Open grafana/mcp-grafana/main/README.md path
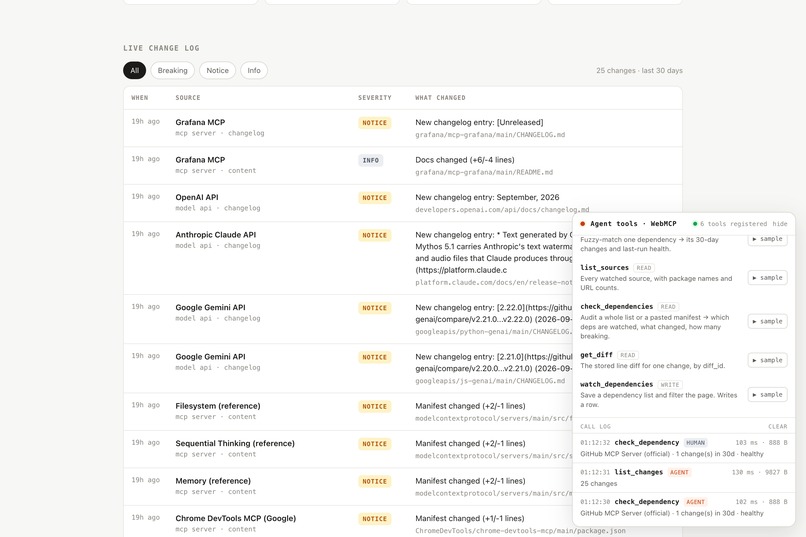 pyautogui.click(x=484, y=172)
